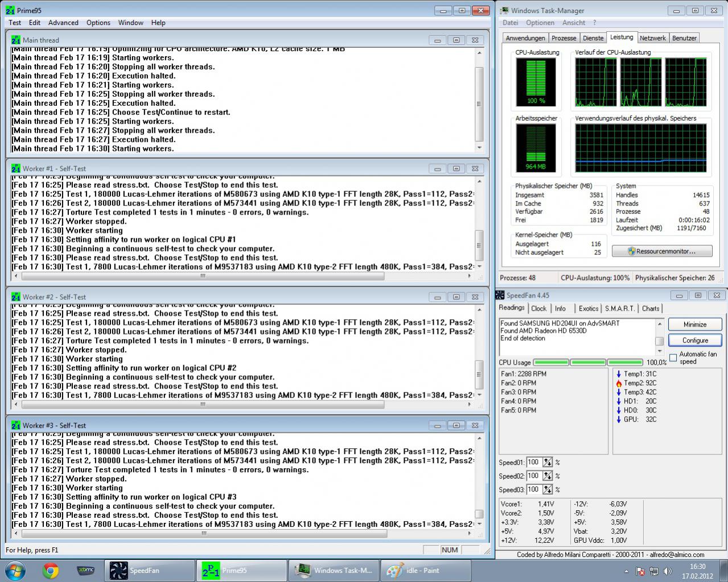Maximize the Main thread child window
The height and width of the screenshot is (582, 728).
click(x=456, y=40)
